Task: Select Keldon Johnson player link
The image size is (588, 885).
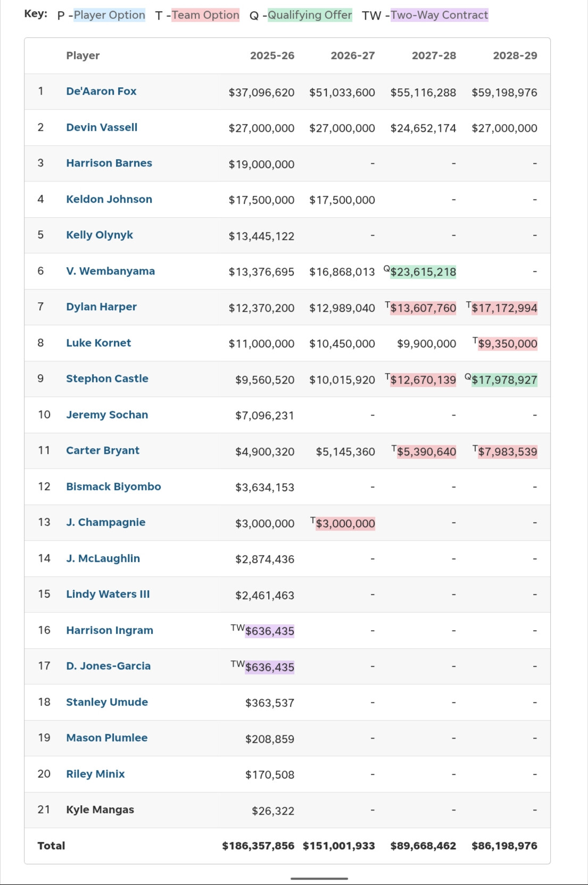Action: [x=109, y=200]
